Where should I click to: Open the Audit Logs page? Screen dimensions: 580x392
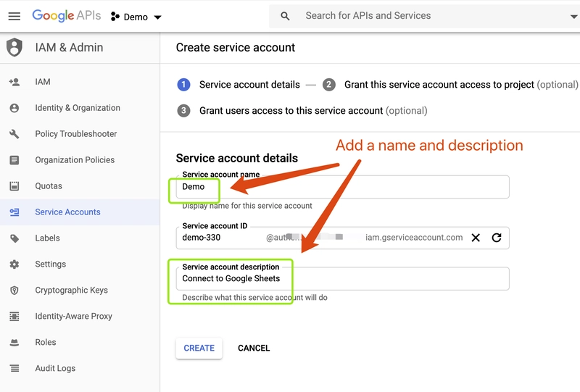click(x=55, y=369)
